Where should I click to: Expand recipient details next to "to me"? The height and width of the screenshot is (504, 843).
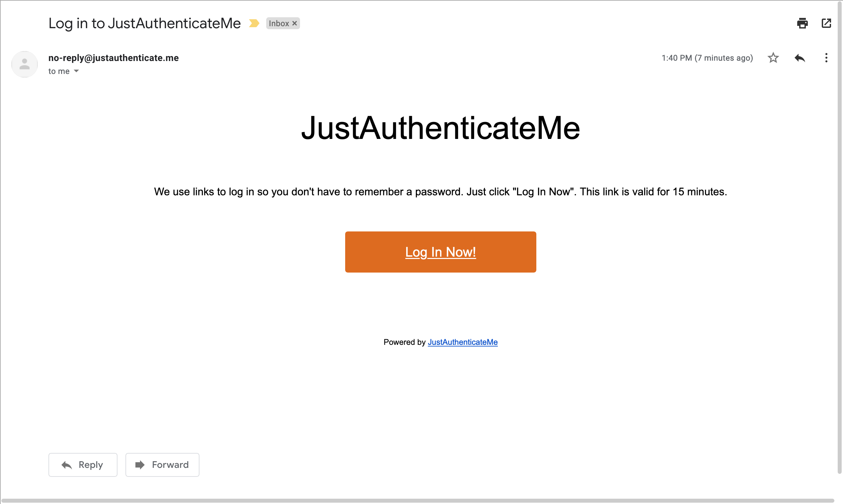pos(76,71)
